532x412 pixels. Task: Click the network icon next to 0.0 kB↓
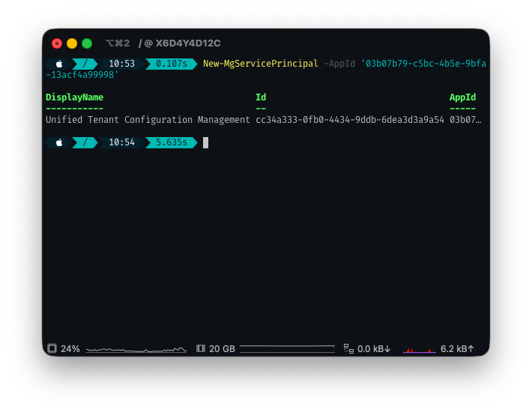point(348,348)
